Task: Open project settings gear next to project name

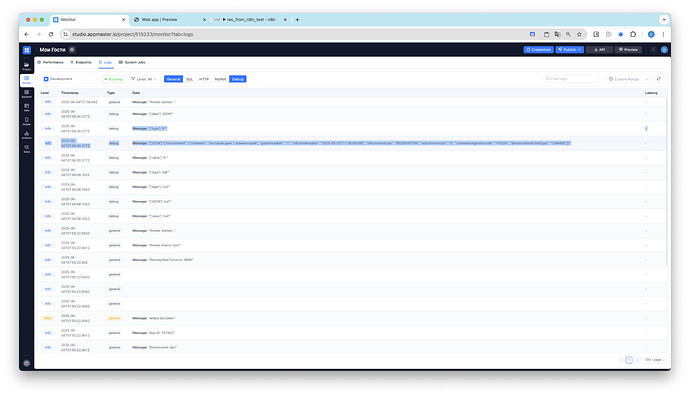Action: (x=72, y=50)
